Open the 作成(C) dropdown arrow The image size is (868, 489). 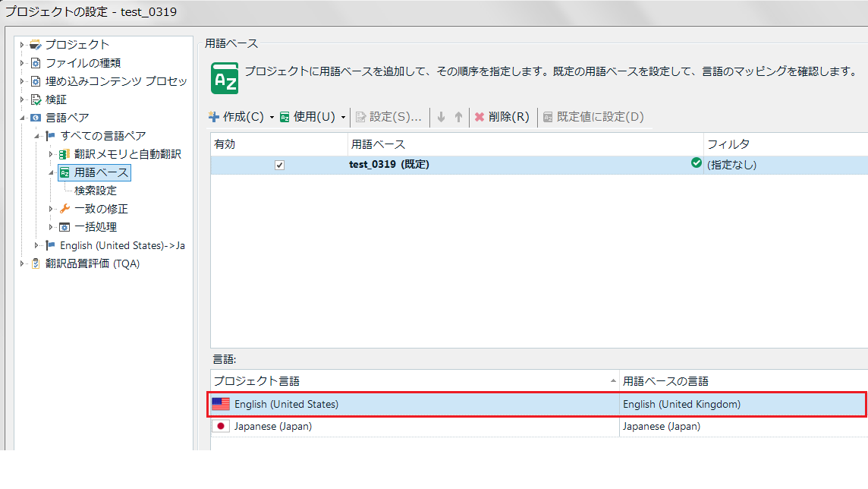pos(272,118)
